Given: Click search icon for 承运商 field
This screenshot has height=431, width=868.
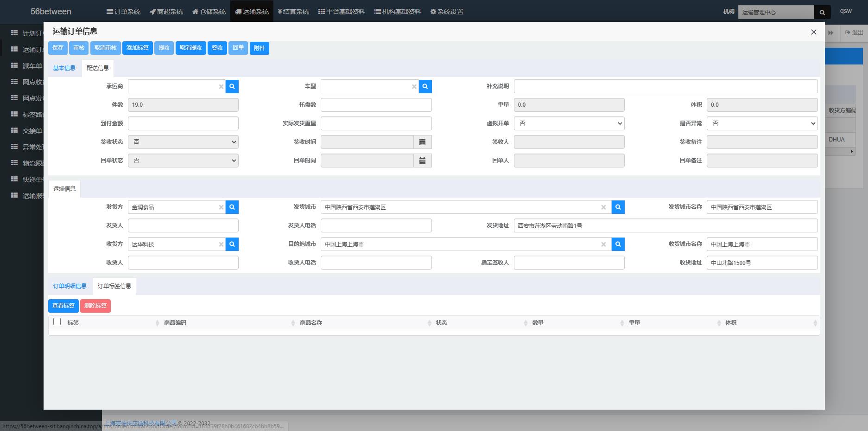Looking at the screenshot, I should [232, 86].
